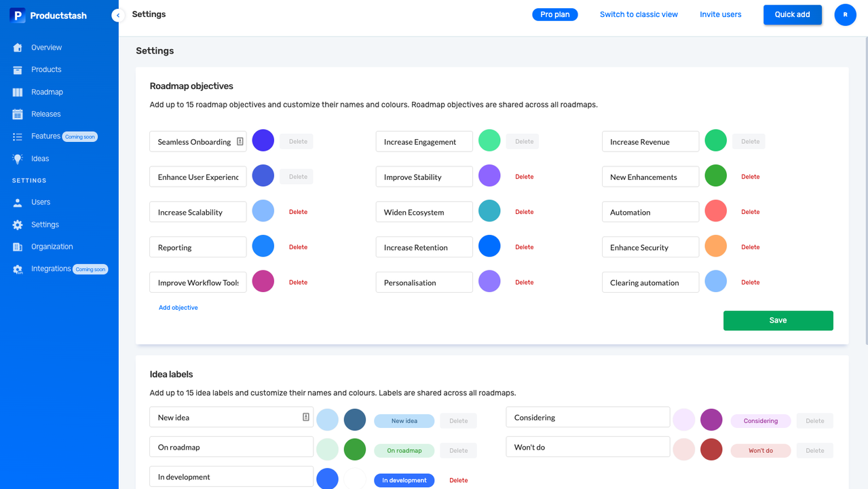Open the Integrations menu item
This screenshot has height=489, width=868.
[x=51, y=269]
